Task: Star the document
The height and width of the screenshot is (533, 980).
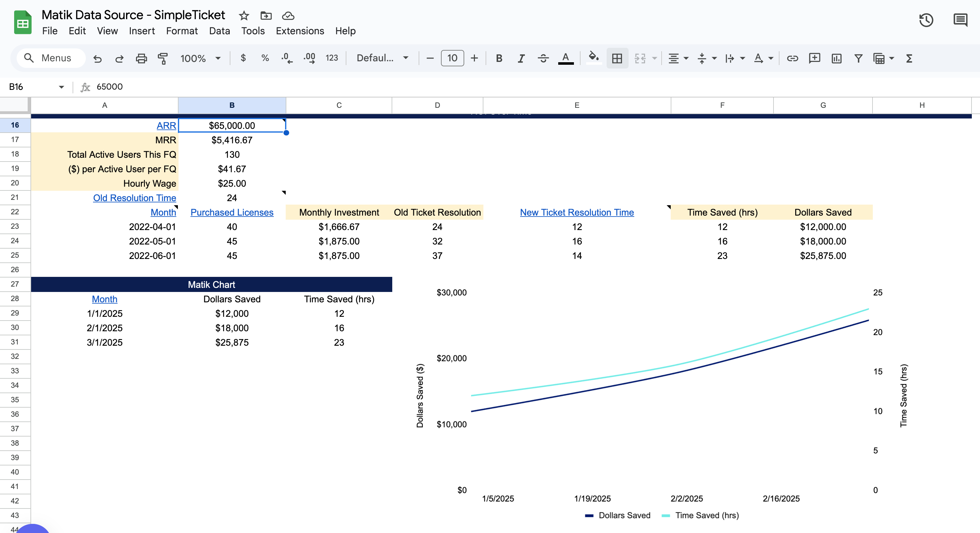Action: coord(244,16)
